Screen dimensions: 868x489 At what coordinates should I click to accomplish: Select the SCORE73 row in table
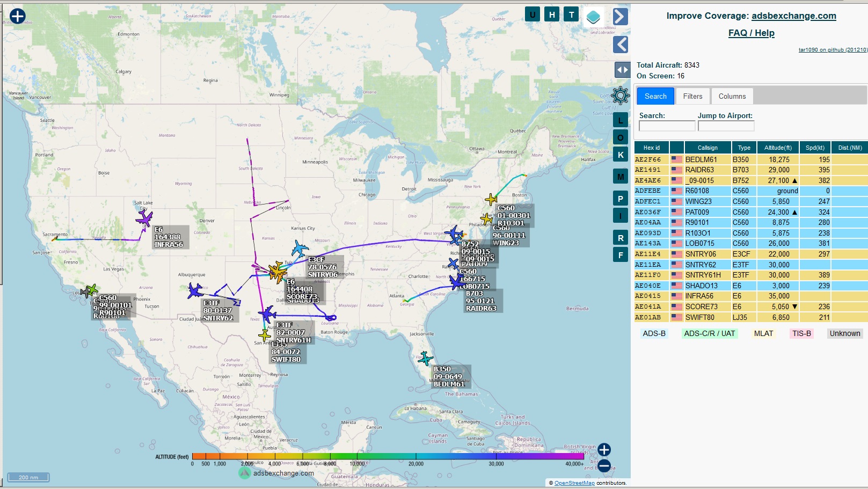pos(751,306)
